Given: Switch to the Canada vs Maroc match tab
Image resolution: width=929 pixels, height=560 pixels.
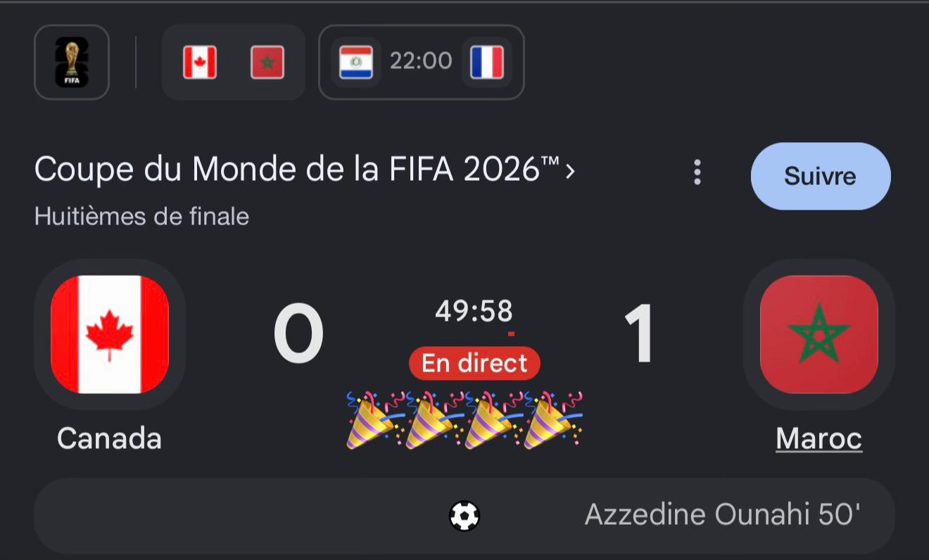Looking at the screenshot, I should pos(234,63).
